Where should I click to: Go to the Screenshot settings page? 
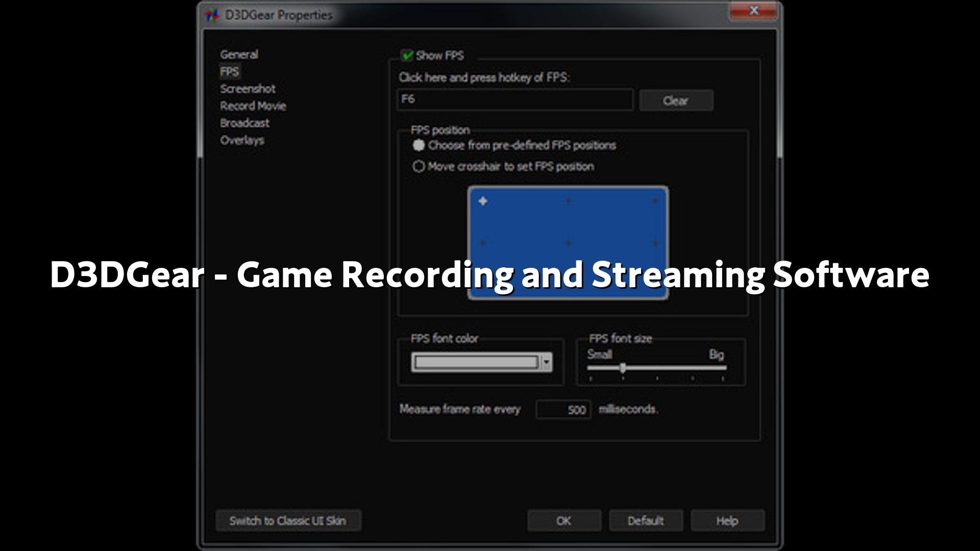248,89
